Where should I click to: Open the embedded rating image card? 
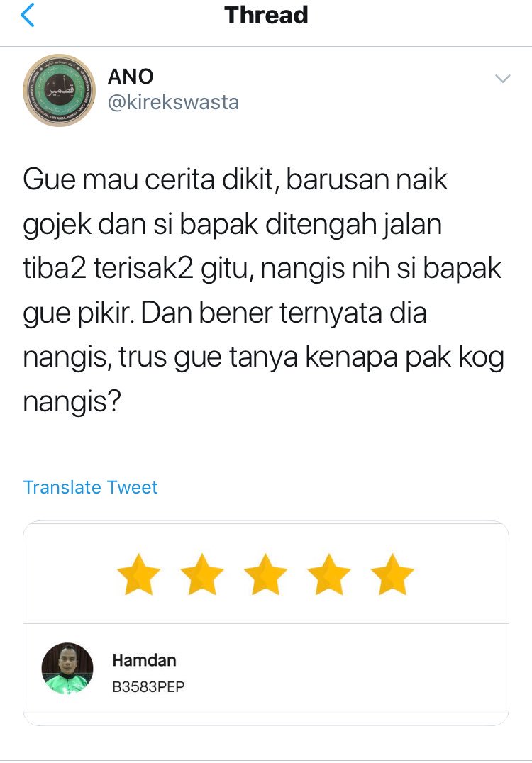[266, 623]
